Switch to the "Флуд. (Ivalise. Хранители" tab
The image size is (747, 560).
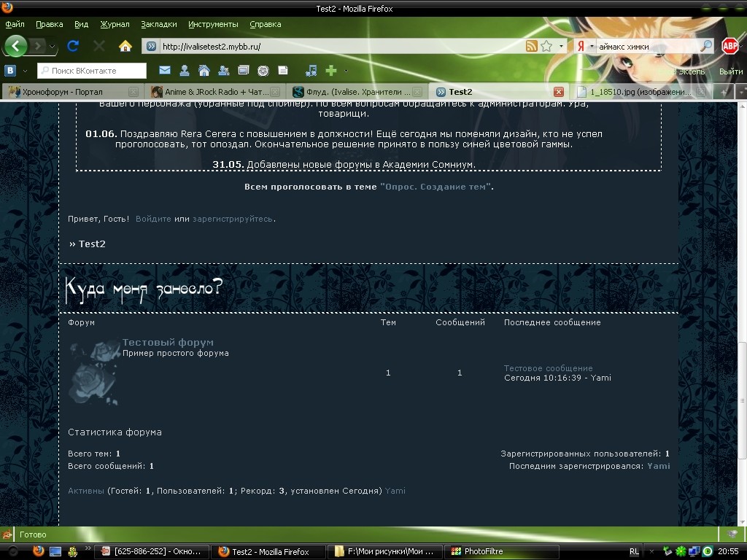click(x=357, y=91)
